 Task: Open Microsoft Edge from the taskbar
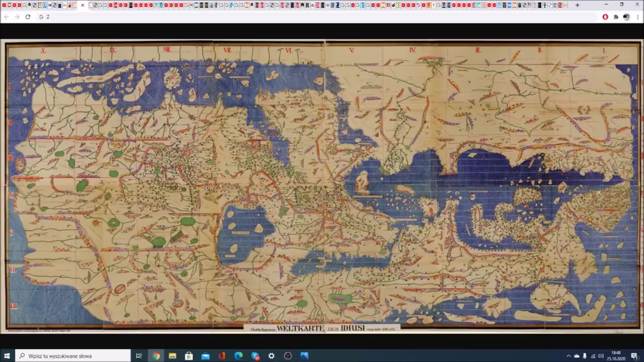tap(238, 356)
